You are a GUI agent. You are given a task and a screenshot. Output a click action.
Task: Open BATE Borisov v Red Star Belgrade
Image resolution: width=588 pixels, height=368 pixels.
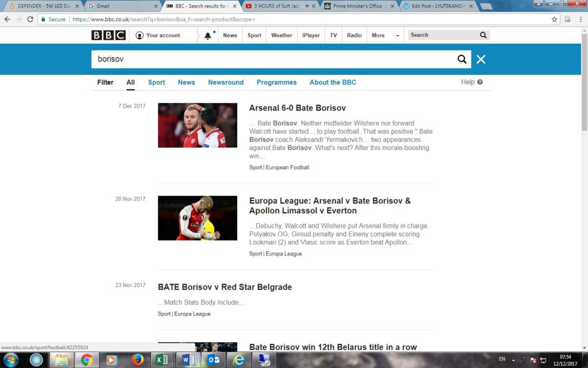click(x=225, y=287)
